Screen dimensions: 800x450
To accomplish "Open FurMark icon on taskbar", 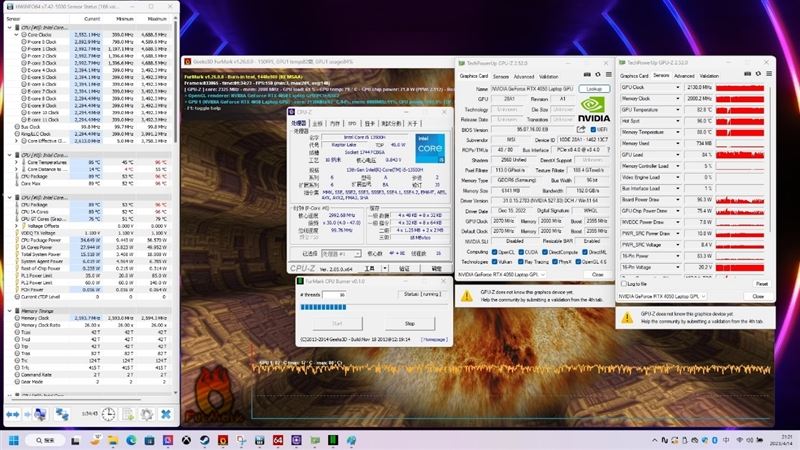I will [x=223, y=440].
